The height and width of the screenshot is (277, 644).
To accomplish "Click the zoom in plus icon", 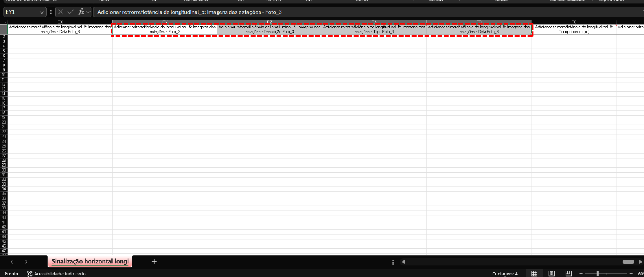I will 631,274.
